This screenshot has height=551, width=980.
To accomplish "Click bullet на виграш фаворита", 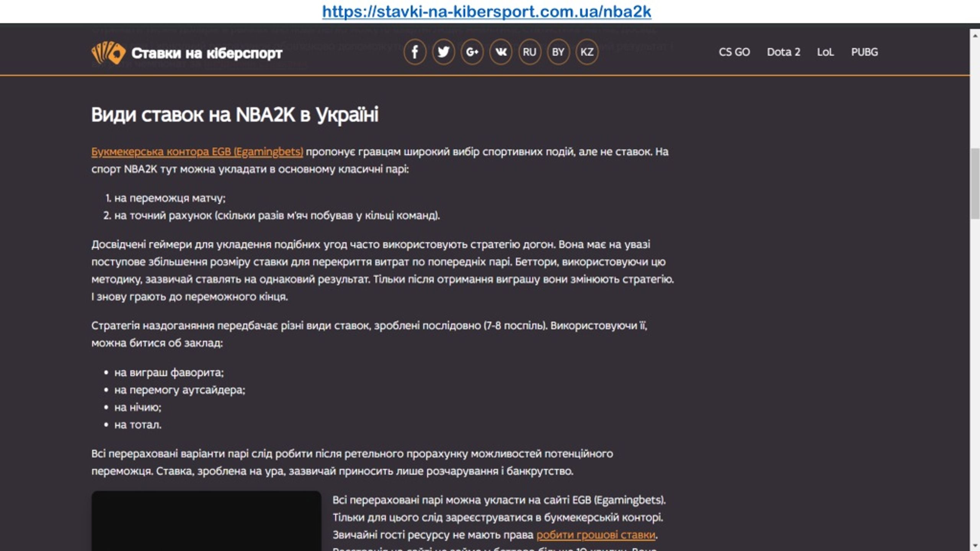I will [169, 372].
